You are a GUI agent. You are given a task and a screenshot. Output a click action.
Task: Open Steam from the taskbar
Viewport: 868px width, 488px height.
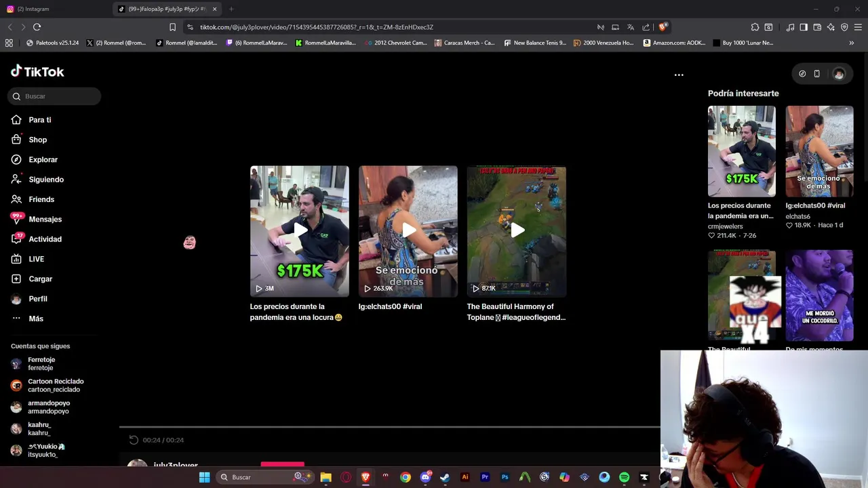point(445,477)
